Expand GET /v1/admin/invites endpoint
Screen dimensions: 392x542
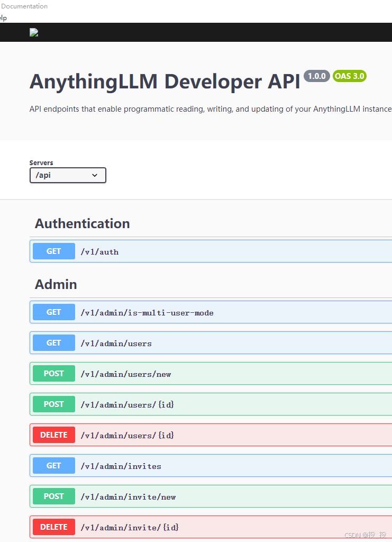coord(211,466)
